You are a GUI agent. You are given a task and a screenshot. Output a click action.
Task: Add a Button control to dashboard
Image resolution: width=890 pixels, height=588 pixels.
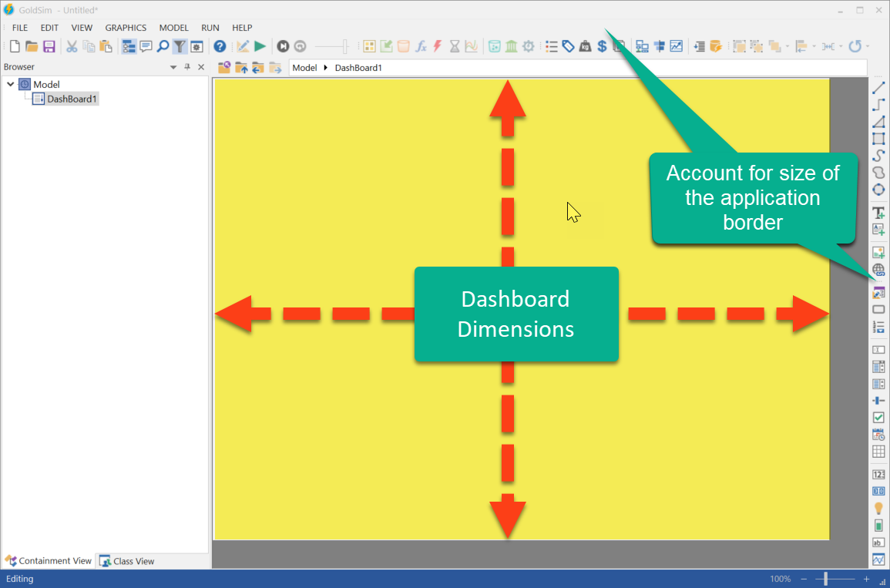coord(878,309)
